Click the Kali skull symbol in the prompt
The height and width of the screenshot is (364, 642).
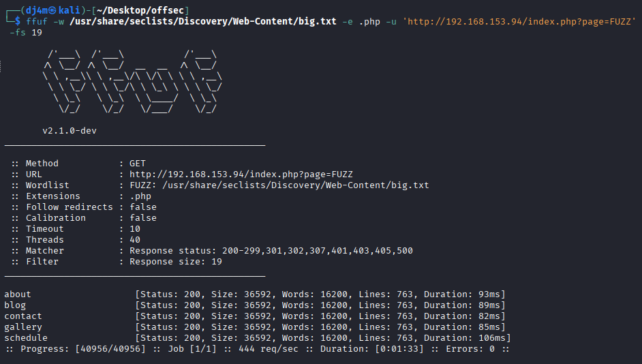tap(52, 11)
